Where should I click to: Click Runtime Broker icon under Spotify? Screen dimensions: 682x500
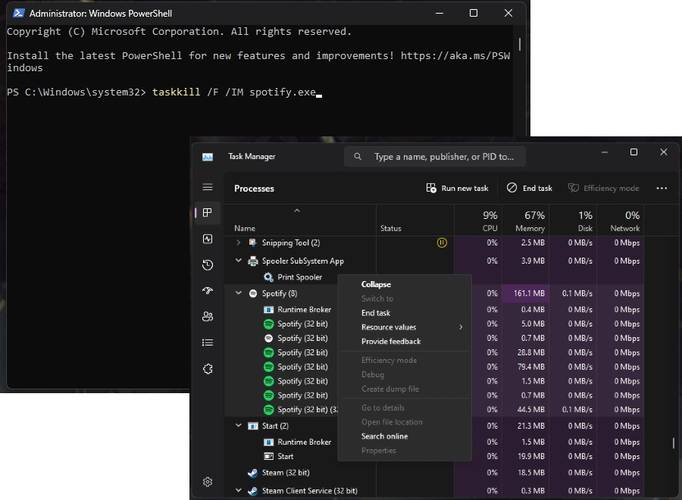click(268, 310)
